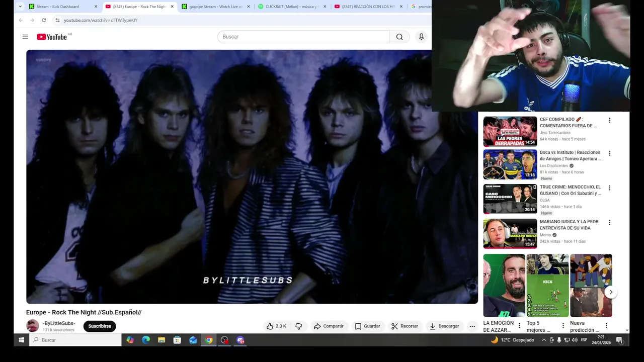Open Top 5 mejores short thumbnail

547,286
